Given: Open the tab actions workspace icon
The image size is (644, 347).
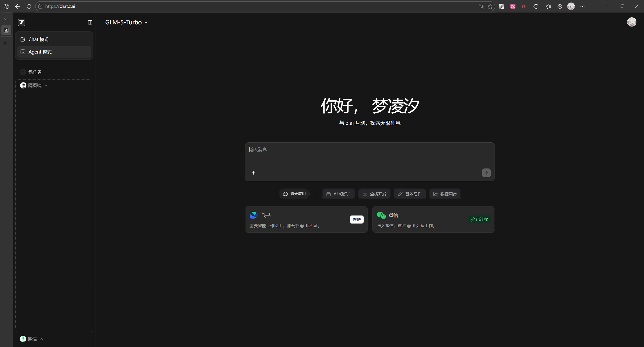Looking at the screenshot, I should (x=7, y=6).
